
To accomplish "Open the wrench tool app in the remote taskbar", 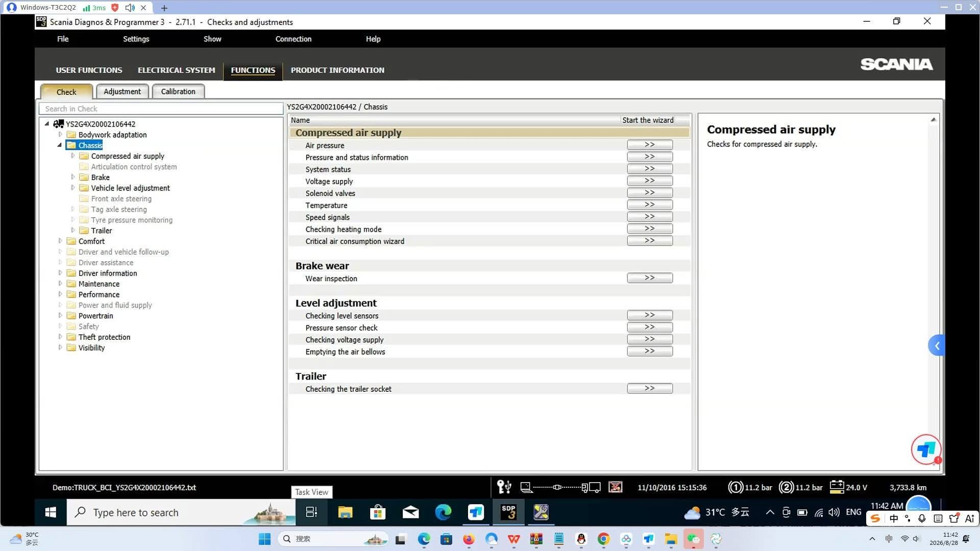I will click(x=541, y=512).
